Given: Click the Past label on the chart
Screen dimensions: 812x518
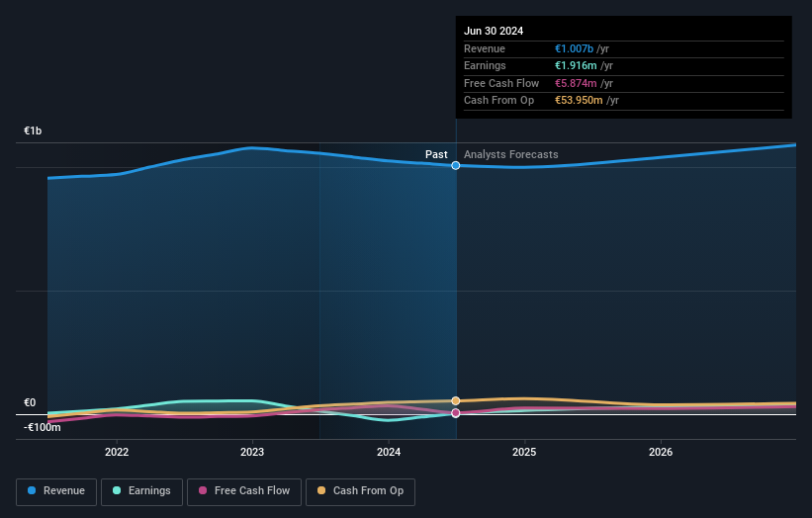Looking at the screenshot, I should pos(436,154).
